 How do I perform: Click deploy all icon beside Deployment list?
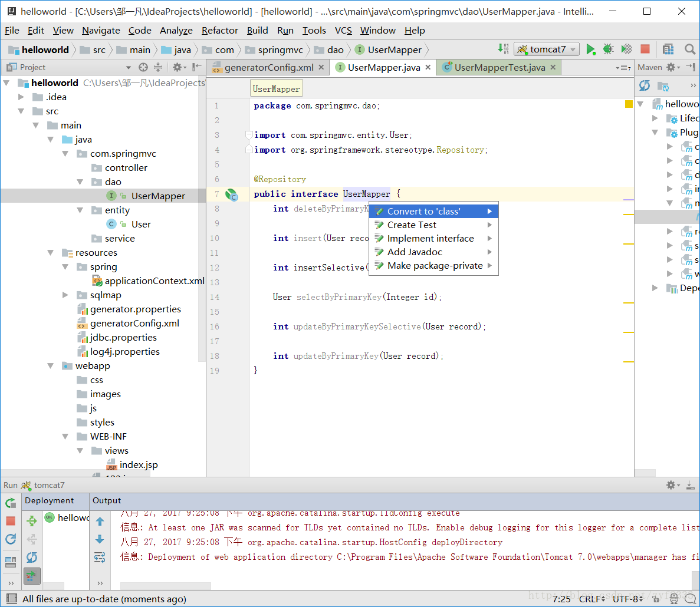[32, 520]
